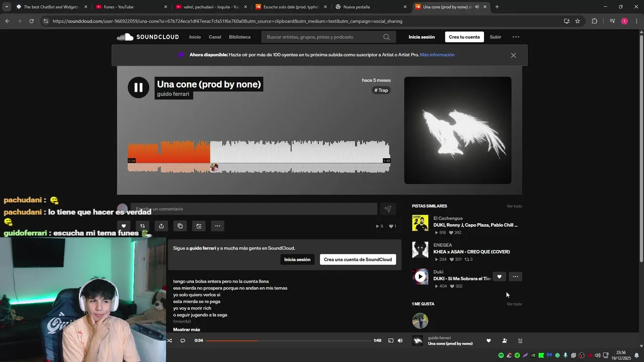Screen dimensions: 644x362
Task: Open the guido ferrari artist link
Action: click(173, 94)
